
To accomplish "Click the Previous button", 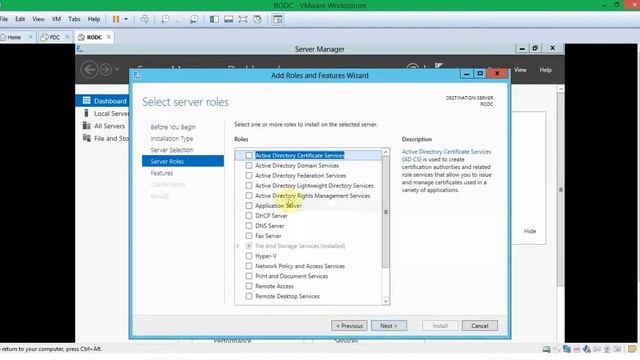I will pyautogui.click(x=349, y=326).
